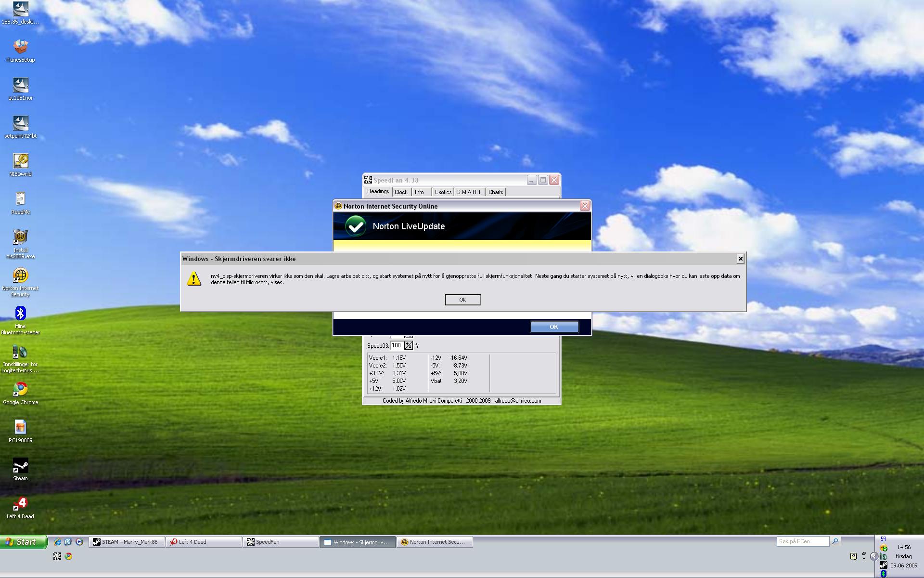Close the Skjermdriveren svarer ikke dialog
This screenshot has height=578, width=924.
(x=740, y=259)
